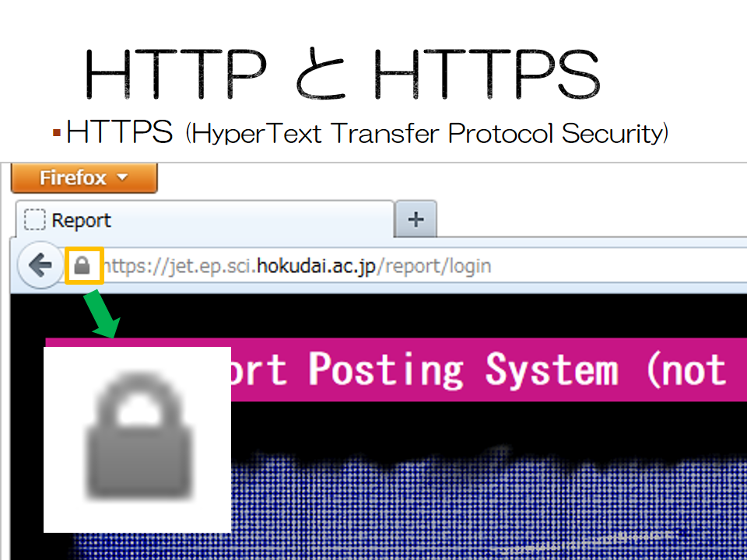Open a new tab with plus button
Viewport: 747px width, 560px height.
point(416,219)
